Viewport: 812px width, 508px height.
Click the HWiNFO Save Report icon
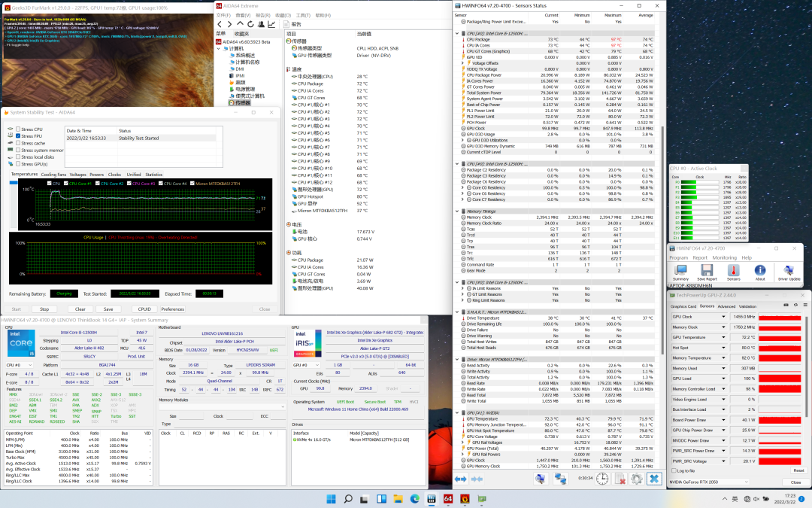click(x=707, y=271)
